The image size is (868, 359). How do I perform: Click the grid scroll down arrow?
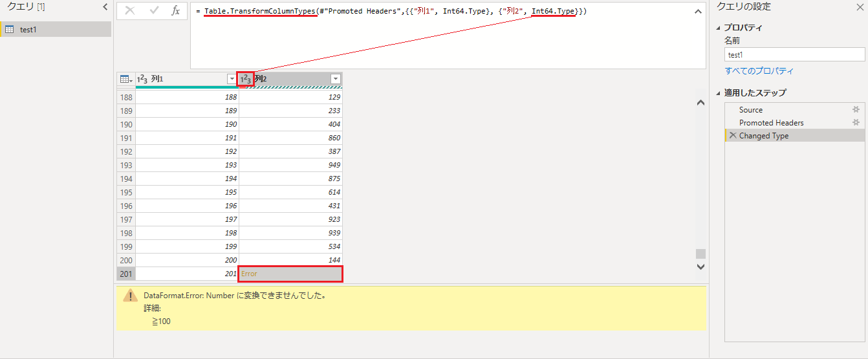[x=700, y=266]
